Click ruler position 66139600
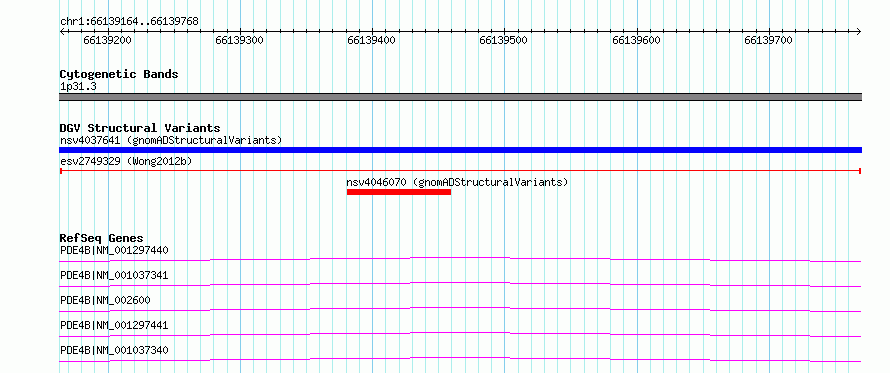Viewport: 890px width, 373px height. (636, 40)
